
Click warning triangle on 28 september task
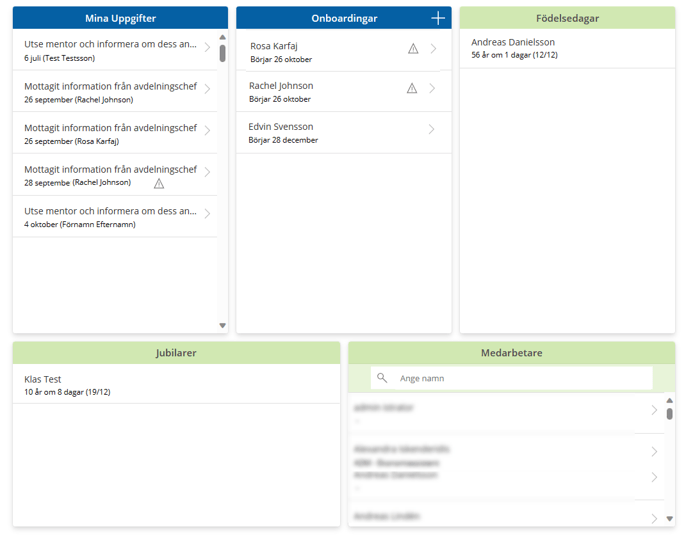(159, 184)
